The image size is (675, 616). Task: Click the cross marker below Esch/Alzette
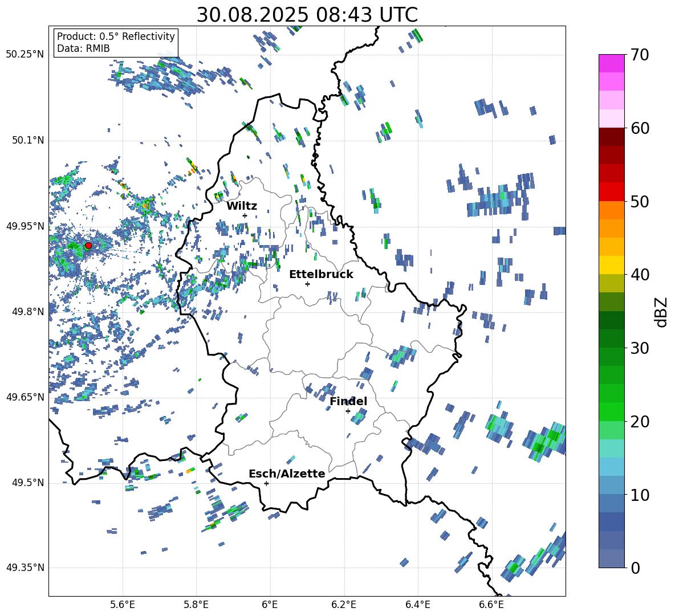pyautogui.click(x=266, y=483)
